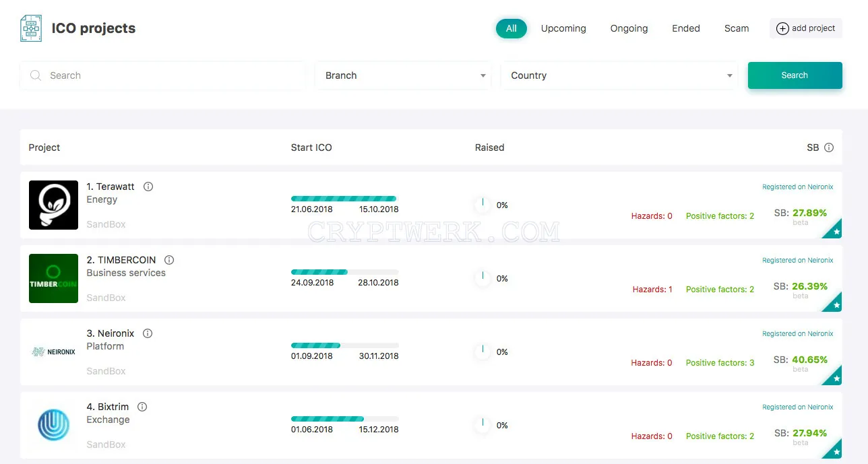Click the green Search button
The height and width of the screenshot is (464, 868).
tap(795, 75)
